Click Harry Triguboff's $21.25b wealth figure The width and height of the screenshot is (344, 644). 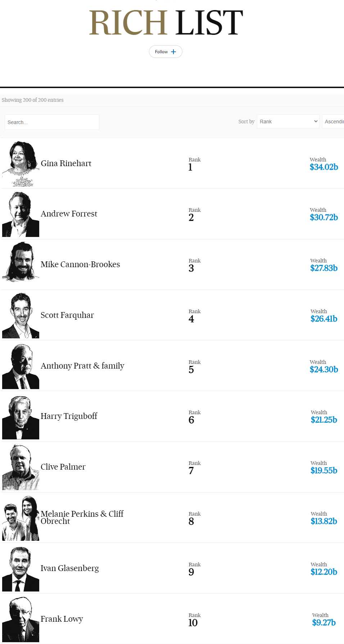pyautogui.click(x=324, y=420)
